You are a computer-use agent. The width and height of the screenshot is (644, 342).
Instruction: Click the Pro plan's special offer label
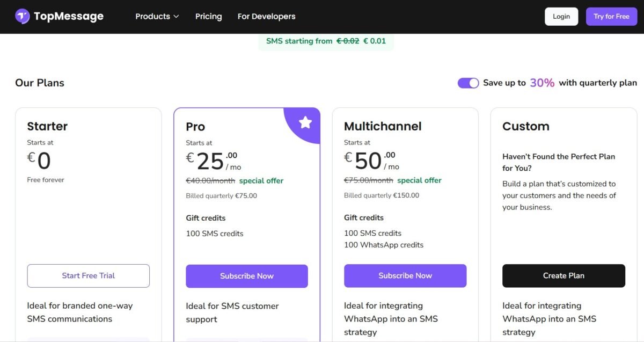click(261, 181)
